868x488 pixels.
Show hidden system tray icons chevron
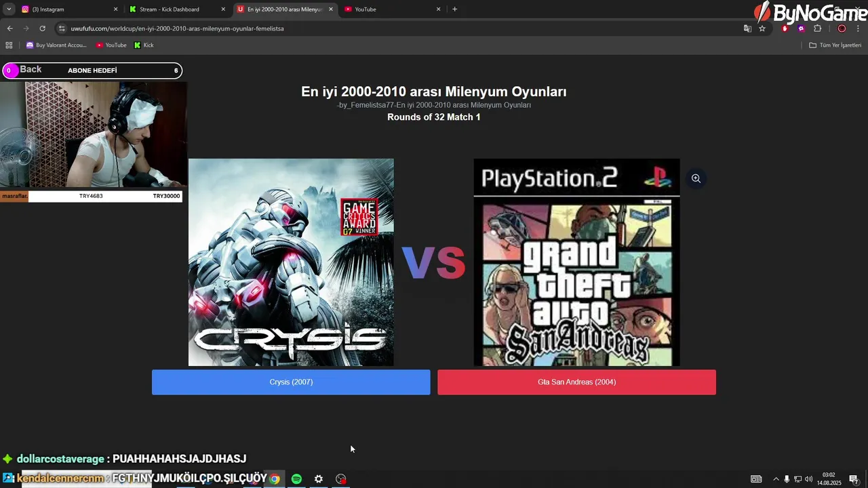tap(776, 479)
